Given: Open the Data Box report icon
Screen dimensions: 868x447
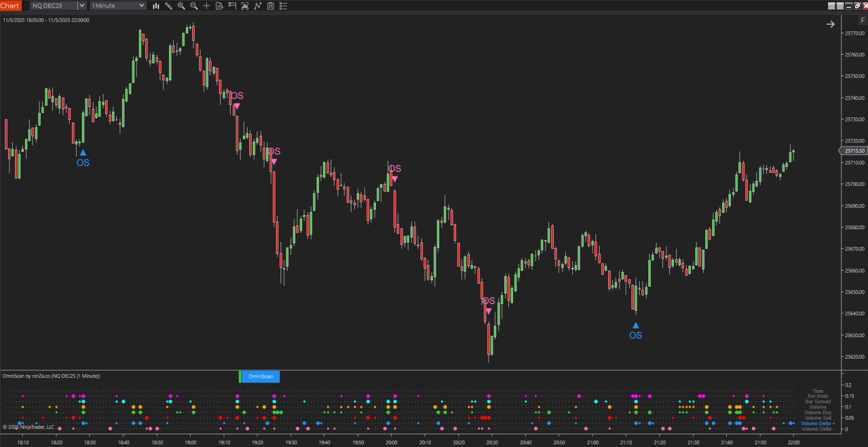Looking at the screenshot, I should 220,6.
